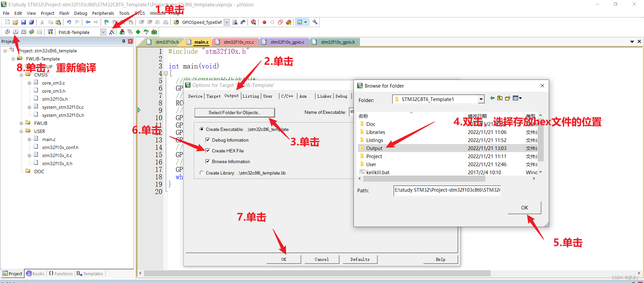Select Create Library radio button
Image resolution: width=644 pixels, height=283 pixels.
point(202,173)
